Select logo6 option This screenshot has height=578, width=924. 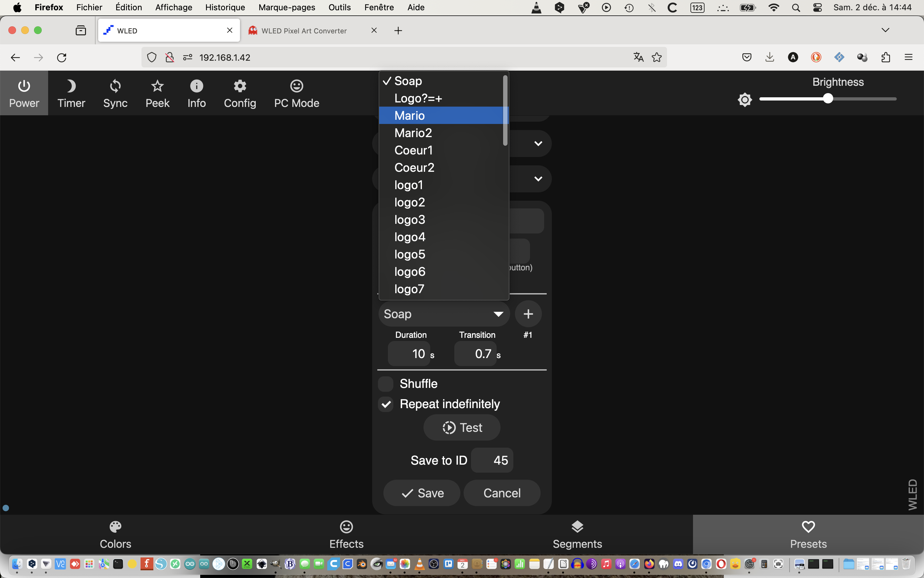point(442,271)
